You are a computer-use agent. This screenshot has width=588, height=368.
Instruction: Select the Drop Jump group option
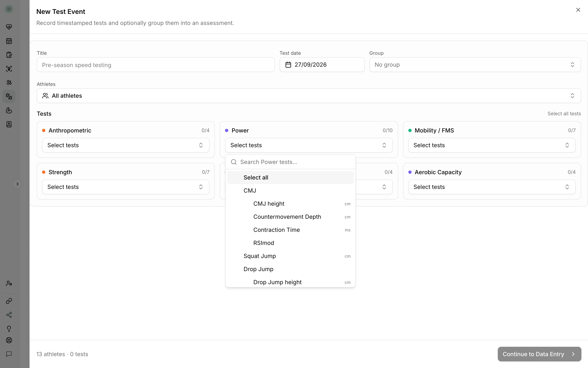(x=290, y=269)
